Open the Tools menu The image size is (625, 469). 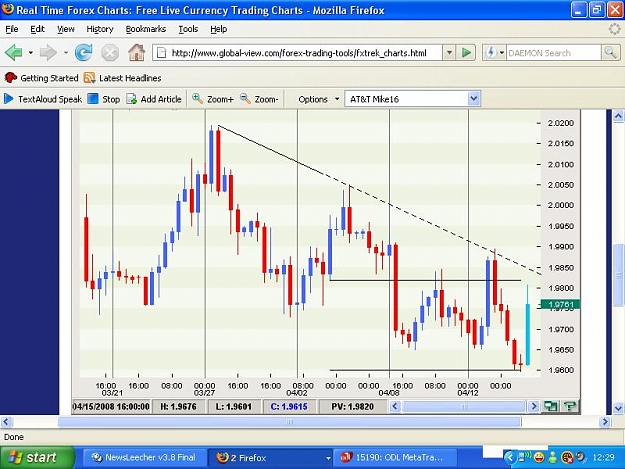click(x=188, y=29)
